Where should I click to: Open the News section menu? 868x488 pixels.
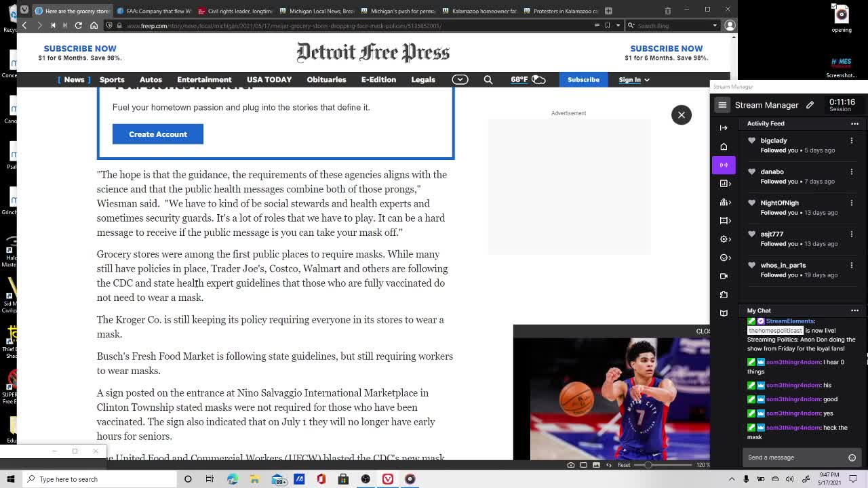pos(74,80)
